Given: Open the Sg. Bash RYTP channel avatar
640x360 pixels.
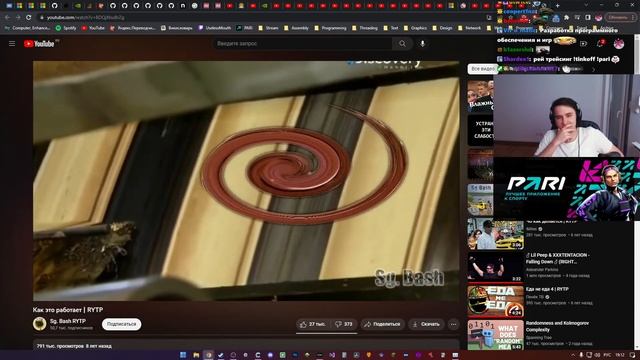Looking at the screenshot, I should pos(40,324).
